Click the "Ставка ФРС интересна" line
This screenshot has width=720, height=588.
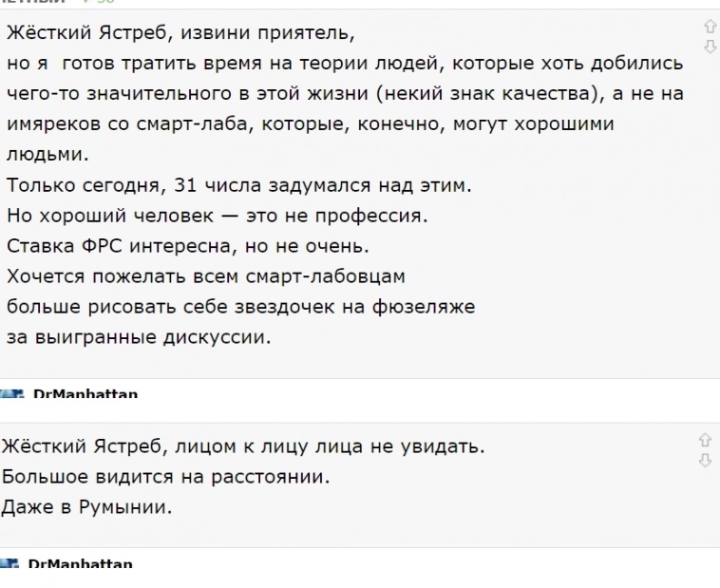187,247
